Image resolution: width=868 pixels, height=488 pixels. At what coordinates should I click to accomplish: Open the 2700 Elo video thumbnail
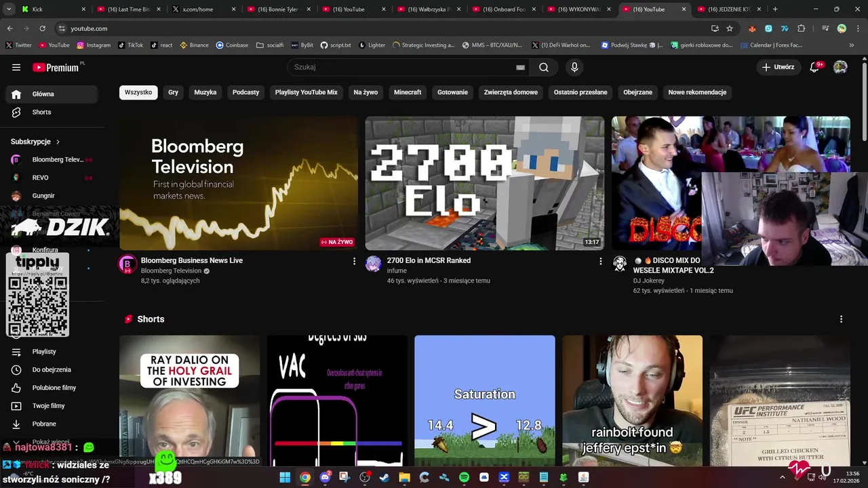pos(485,183)
